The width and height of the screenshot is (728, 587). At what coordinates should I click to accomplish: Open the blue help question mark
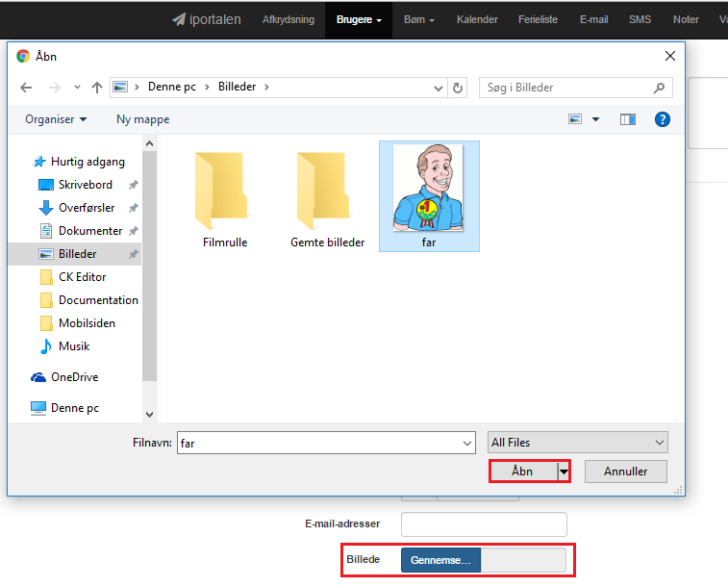(662, 119)
